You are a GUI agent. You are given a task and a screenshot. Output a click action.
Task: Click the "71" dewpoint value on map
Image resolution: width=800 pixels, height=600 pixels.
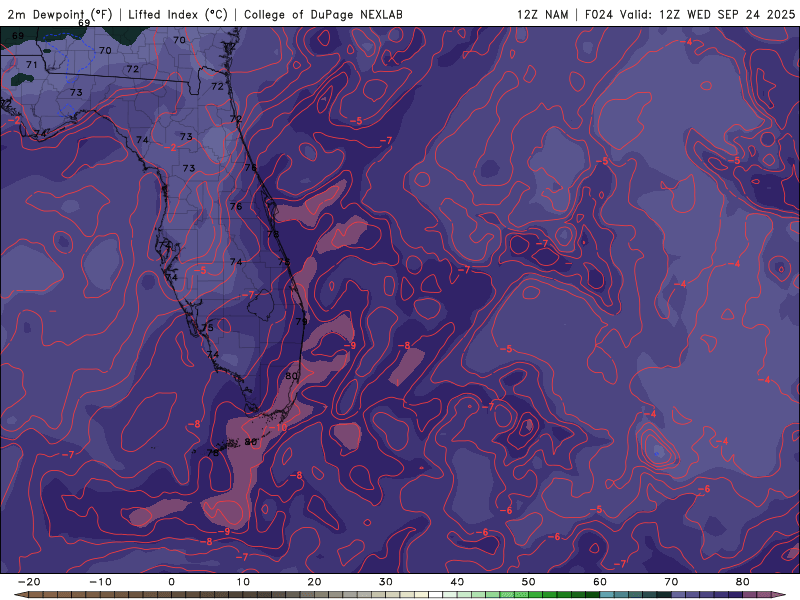pos(32,64)
